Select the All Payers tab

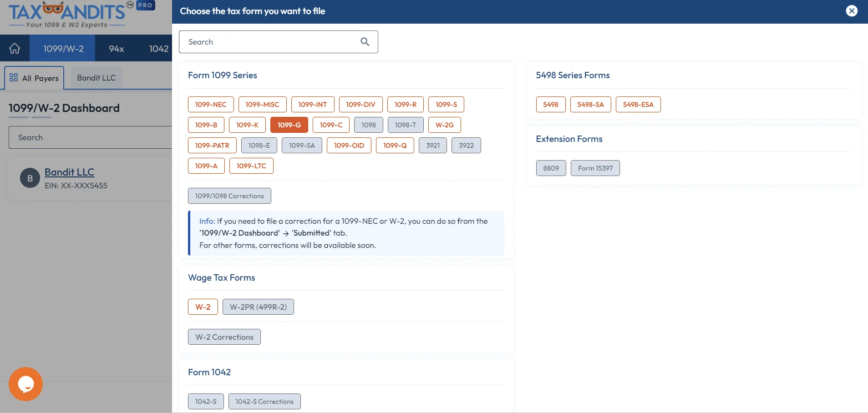coord(34,78)
